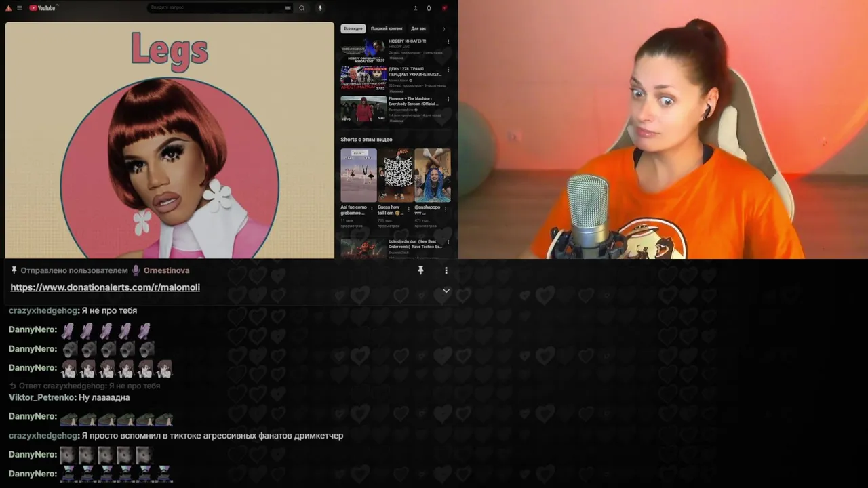
Task: Go to the YouTube home logo
Action: tap(42, 8)
